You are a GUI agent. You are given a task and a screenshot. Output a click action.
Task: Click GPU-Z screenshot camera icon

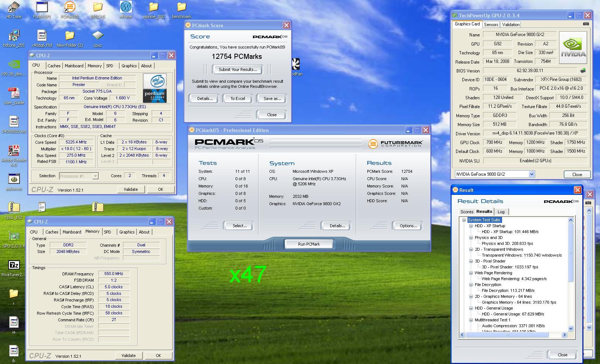pos(586,24)
